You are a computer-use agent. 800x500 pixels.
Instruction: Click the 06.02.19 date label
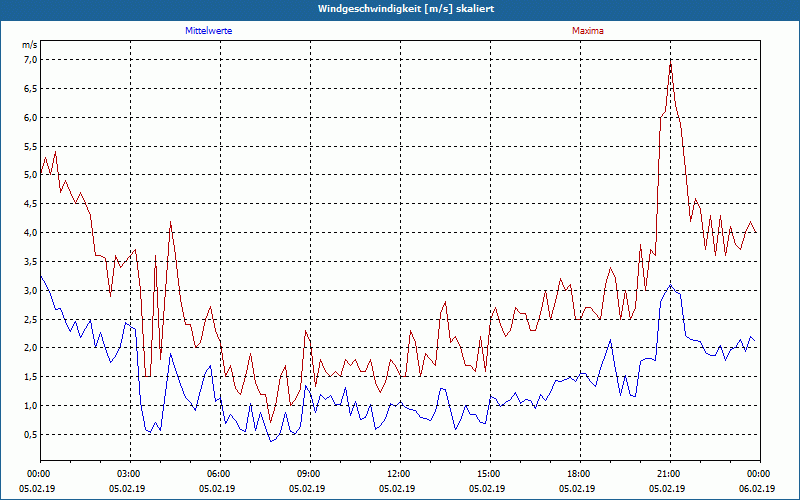tap(758, 488)
